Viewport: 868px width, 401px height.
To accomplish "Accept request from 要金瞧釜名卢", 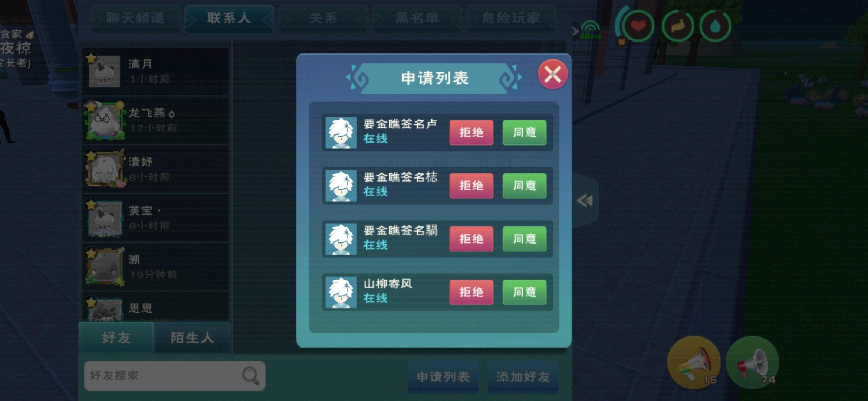I will pos(524,133).
